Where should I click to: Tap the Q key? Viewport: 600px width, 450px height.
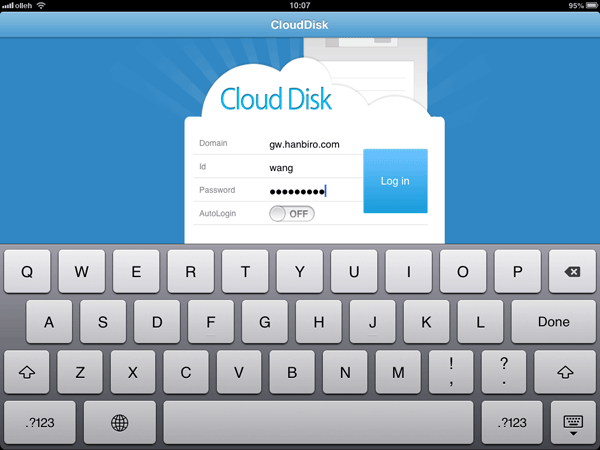(27, 271)
